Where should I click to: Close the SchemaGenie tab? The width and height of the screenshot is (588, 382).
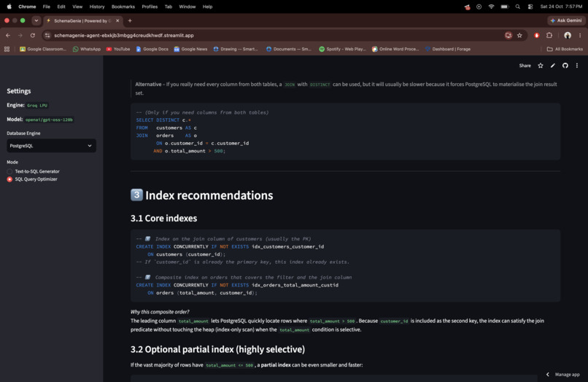click(117, 20)
